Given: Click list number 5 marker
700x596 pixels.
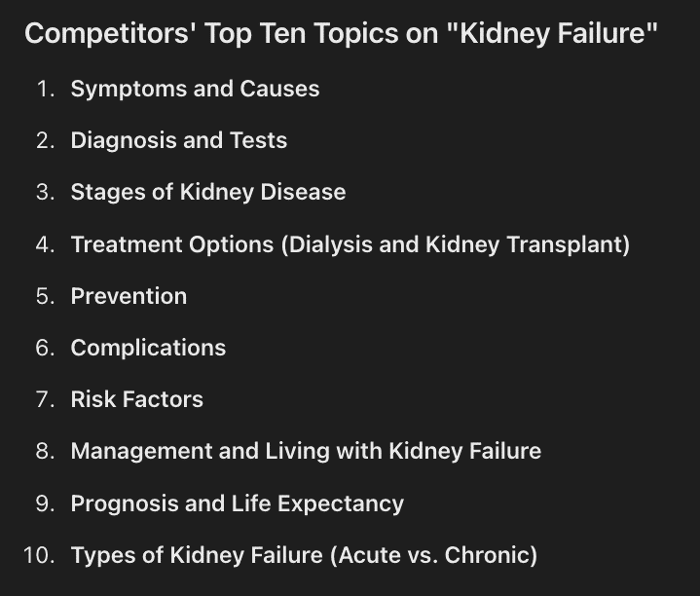Looking at the screenshot, I should [x=46, y=296].
